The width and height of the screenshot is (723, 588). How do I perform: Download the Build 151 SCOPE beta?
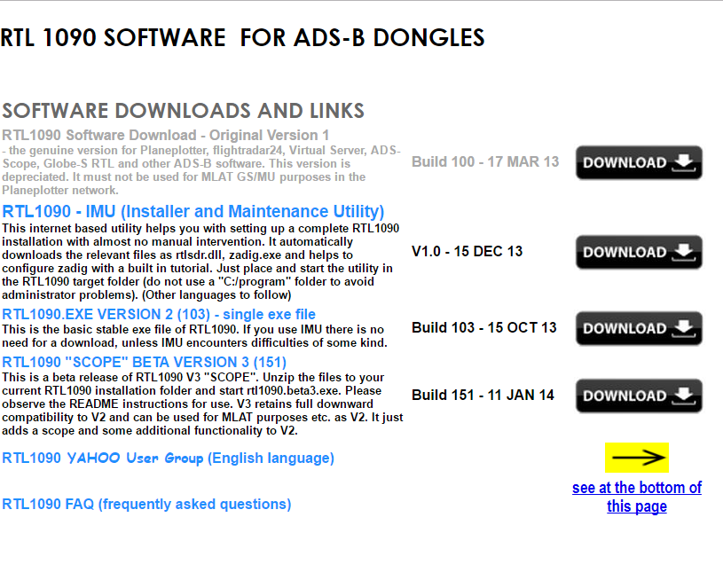[x=639, y=396]
